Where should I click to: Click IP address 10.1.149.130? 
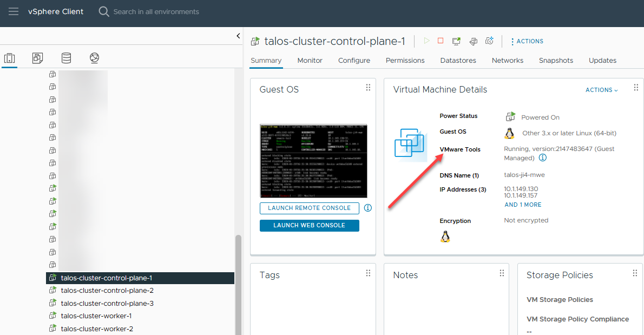tap(521, 189)
